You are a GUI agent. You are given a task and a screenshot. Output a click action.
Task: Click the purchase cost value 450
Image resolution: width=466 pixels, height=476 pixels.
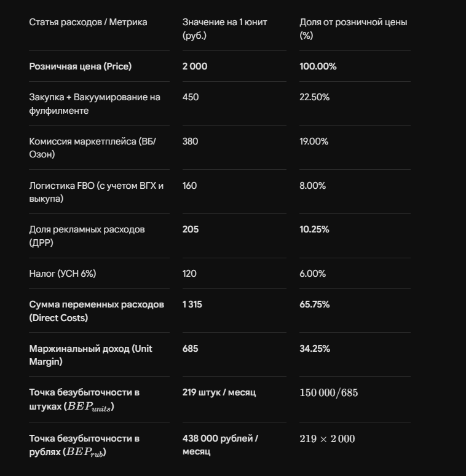[x=191, y=97]
